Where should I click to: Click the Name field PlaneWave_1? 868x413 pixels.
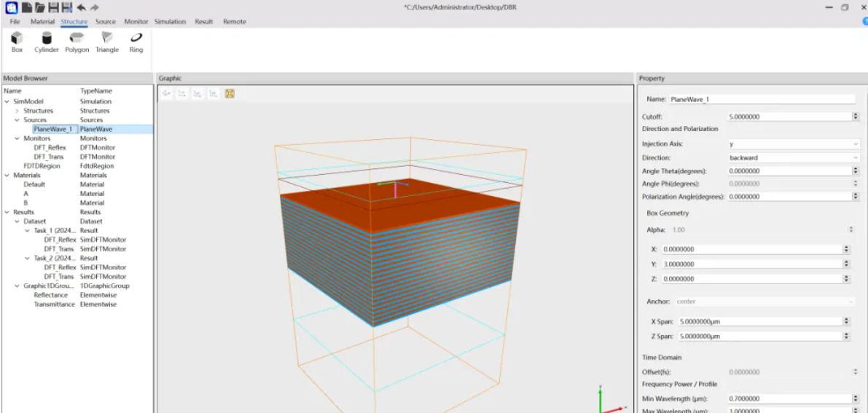[x=762, y=100]
